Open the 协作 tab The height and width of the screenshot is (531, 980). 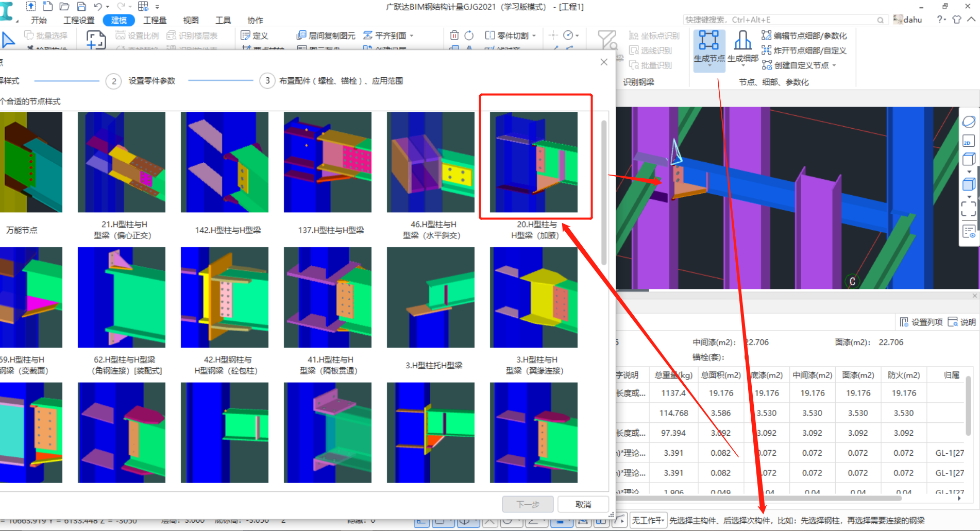255,20
